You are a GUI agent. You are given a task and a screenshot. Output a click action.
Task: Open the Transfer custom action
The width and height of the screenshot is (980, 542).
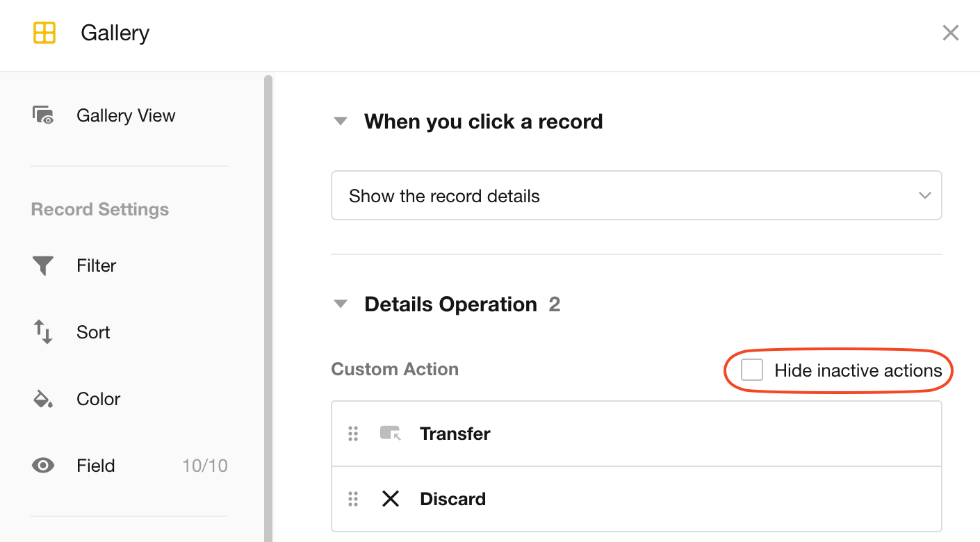pyautogui.click(x=455, y=434)
